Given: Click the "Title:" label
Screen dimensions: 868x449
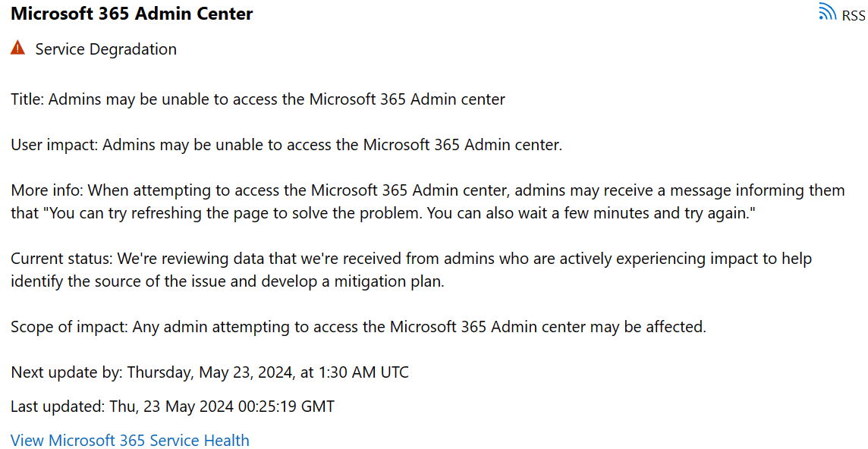Looking at the screenshot, I should [x=27, y=99].
